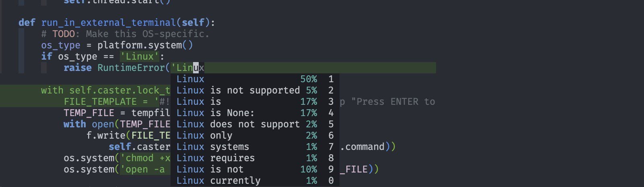Image resolution: width=644 pixels, height=187 pixels.
Task: Choose 'Linux is not supported' completion
Action: click(x=255, y=90)
